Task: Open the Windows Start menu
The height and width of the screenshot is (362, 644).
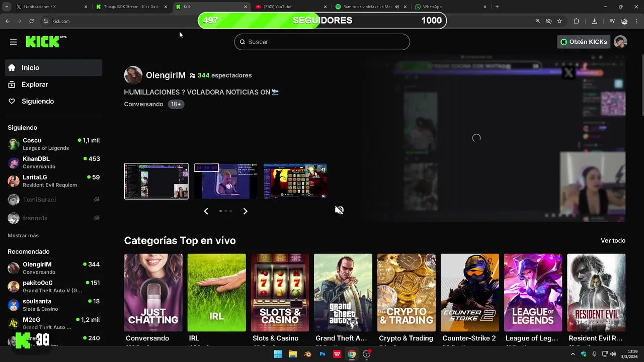Action: [278, 354]
